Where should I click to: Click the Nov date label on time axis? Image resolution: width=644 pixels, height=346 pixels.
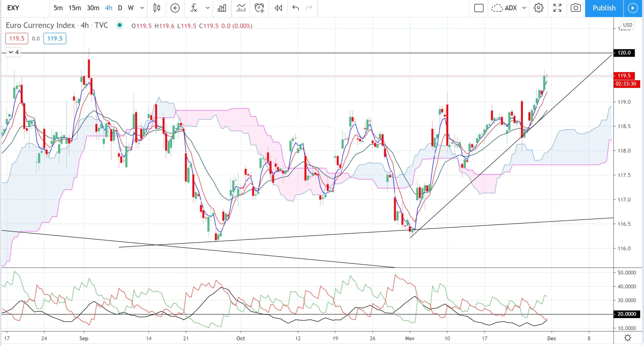point(410,338)
